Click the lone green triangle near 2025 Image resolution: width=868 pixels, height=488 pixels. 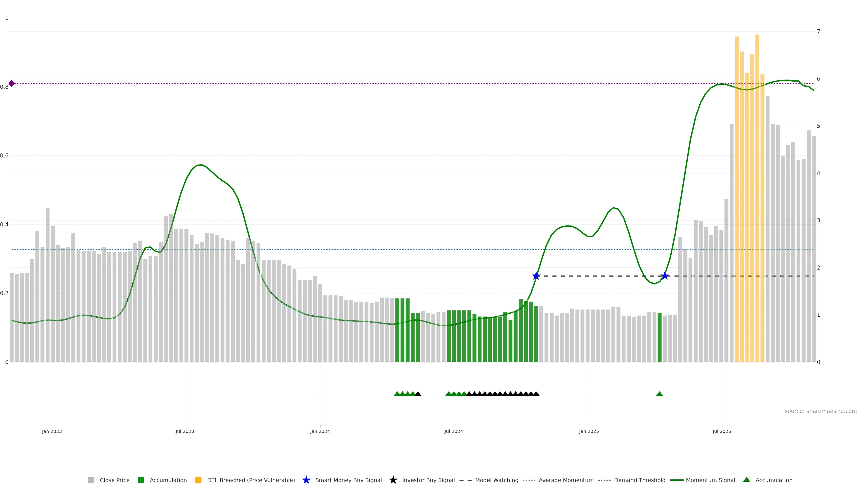point(659,394)
